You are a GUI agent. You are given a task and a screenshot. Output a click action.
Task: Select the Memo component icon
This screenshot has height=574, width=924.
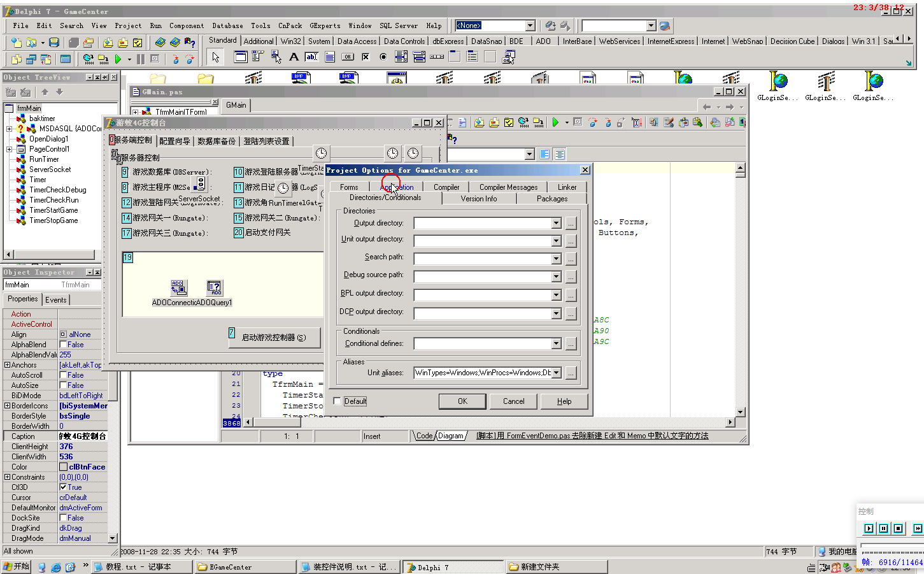click(x=329, y=57)
